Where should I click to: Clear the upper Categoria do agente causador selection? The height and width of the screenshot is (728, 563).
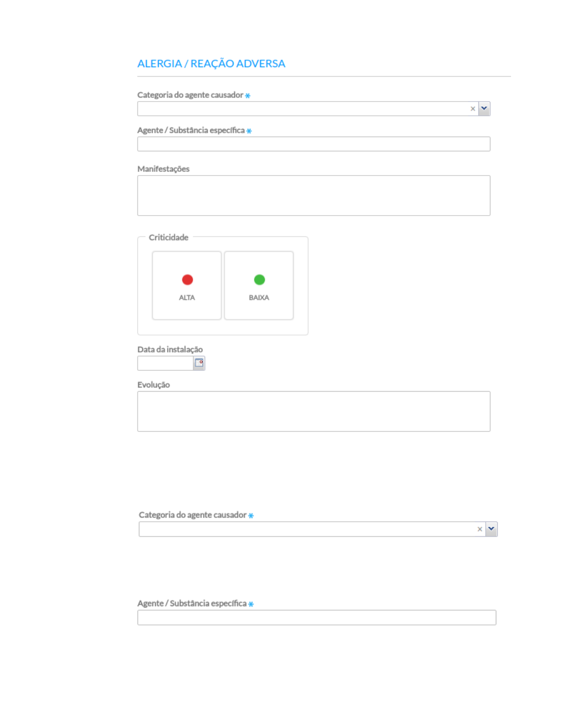click(472, 109)
